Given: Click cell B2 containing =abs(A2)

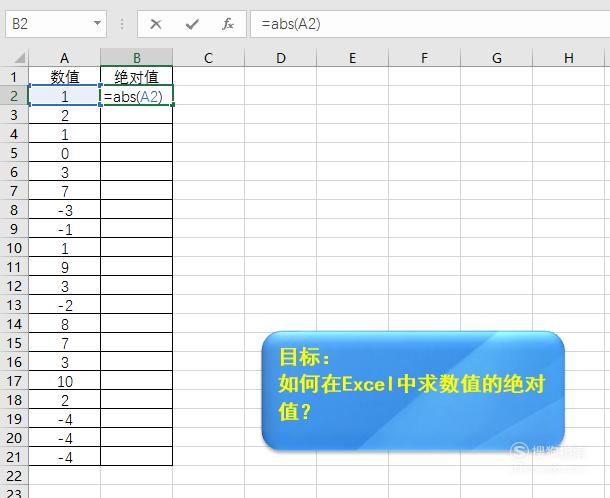Looking at the screenshot, I should coord(137,96).
